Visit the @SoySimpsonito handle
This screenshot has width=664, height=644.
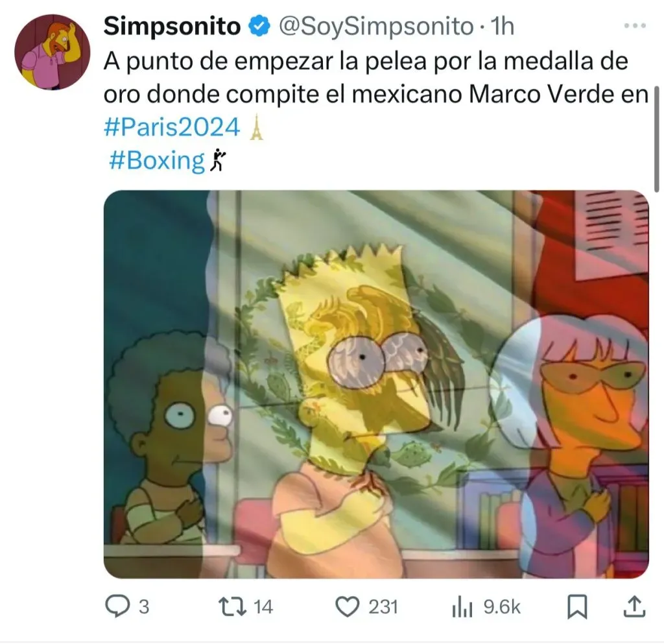click(376, 26)
